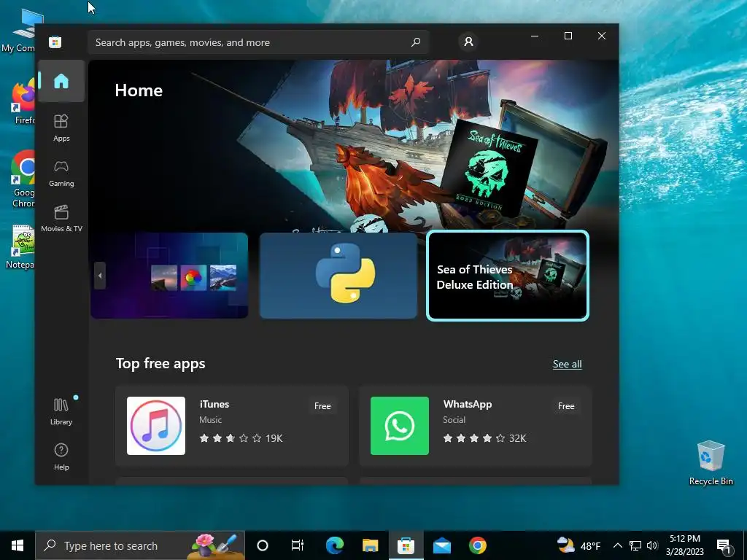This screenshot has height=560, width=747.
Task: Open the volume control tray icon
Action: click(x=652, y=545)
